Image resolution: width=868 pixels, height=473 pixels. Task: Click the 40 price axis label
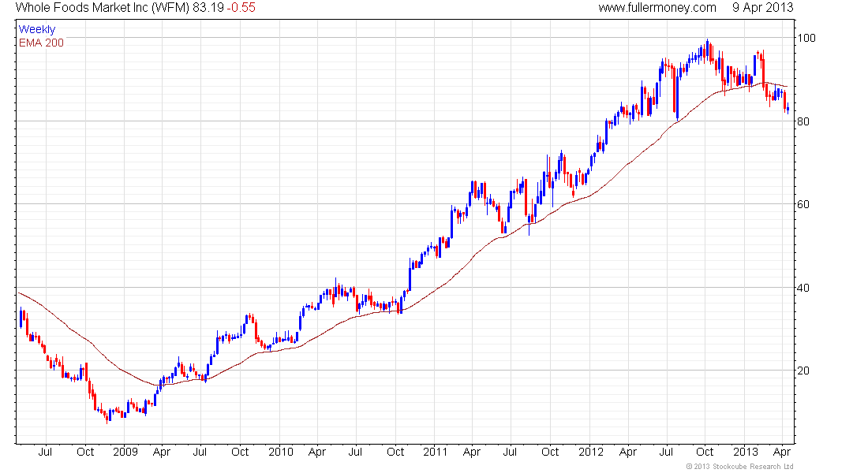click(803, 288)
